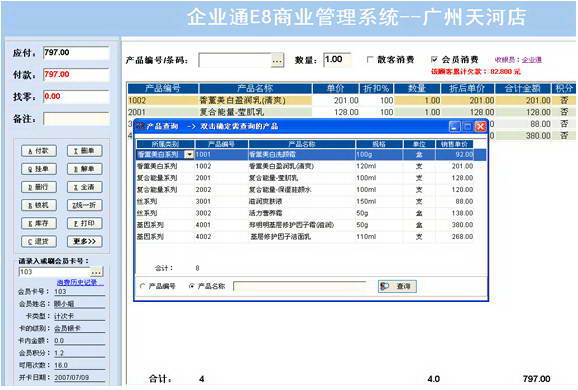Open member lookup via the card number's ... button
This screenshot has height=390, width=578.
coord(97,272)
